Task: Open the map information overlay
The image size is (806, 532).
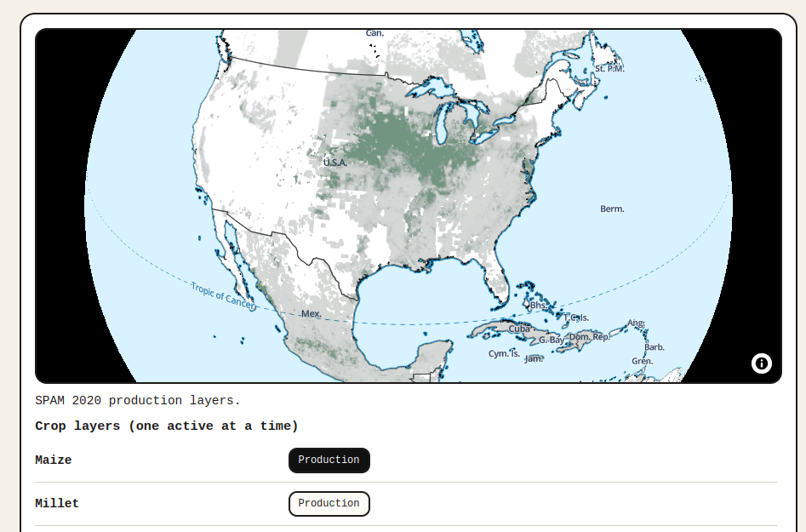Action: (x=761, y=363)
